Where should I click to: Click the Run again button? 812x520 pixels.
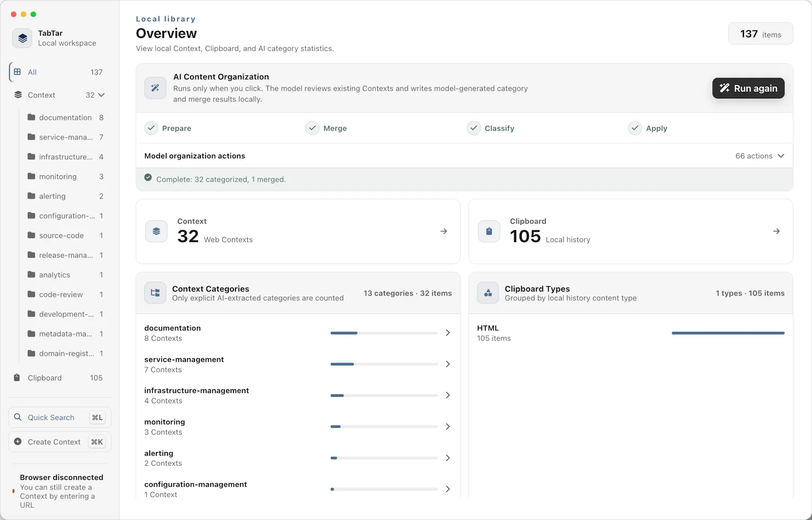[748, 88]
